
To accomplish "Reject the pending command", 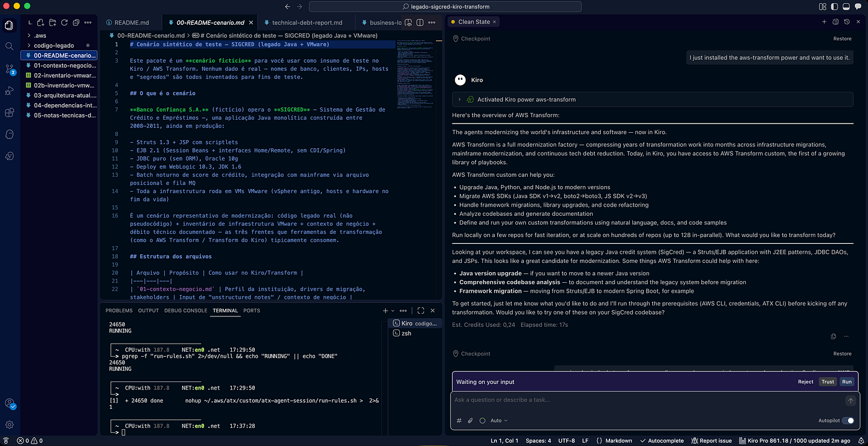I will (805, 382).
